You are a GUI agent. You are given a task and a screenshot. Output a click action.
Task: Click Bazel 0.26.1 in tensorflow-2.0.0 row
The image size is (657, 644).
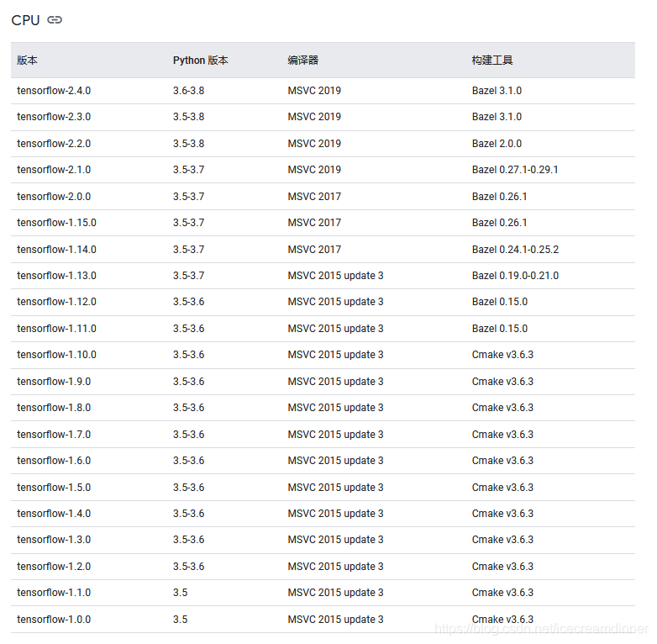click(499, 196)
